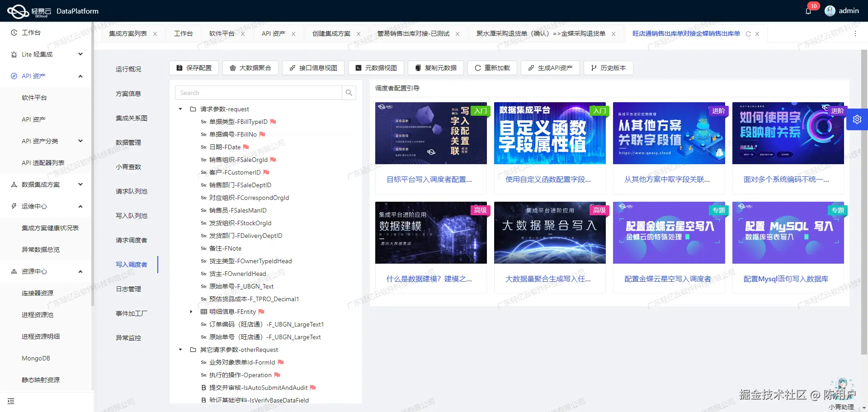The width and height of the screenshot is (868, 412).
Task: Click the 保存配置 save button
Action: (193, 68)
